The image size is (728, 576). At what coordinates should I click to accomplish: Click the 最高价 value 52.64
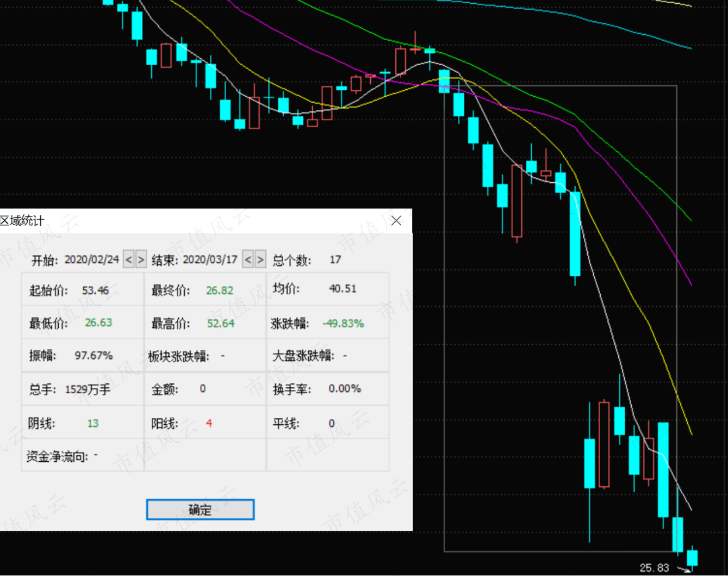coord(221,323)
